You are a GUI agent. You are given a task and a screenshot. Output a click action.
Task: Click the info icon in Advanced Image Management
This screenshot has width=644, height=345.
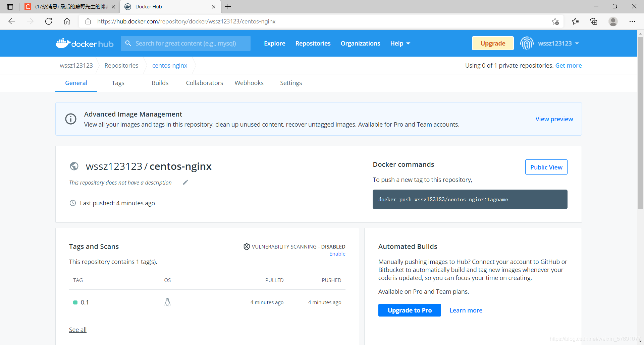pos(71,119)
